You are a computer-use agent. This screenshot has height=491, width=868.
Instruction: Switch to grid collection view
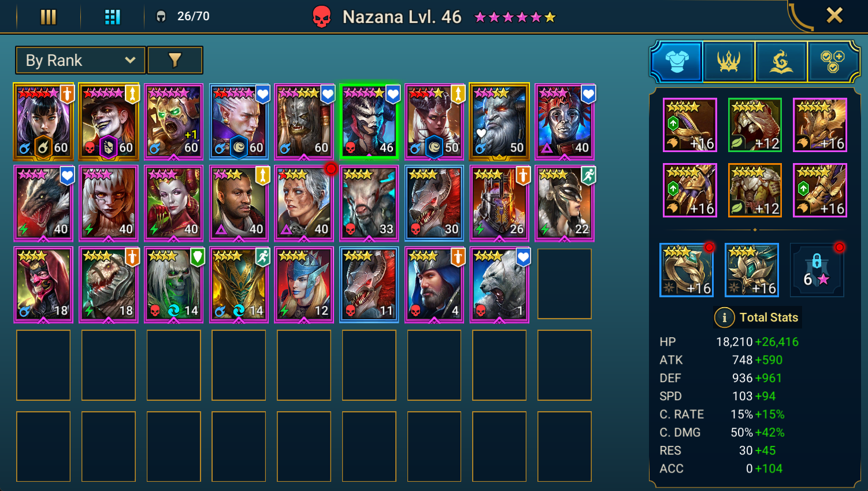112,17
